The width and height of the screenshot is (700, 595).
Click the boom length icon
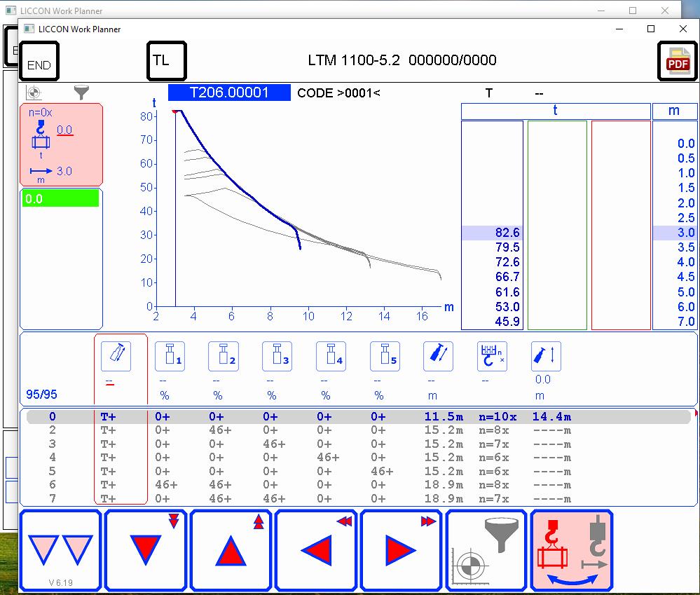tap(439, 356)
